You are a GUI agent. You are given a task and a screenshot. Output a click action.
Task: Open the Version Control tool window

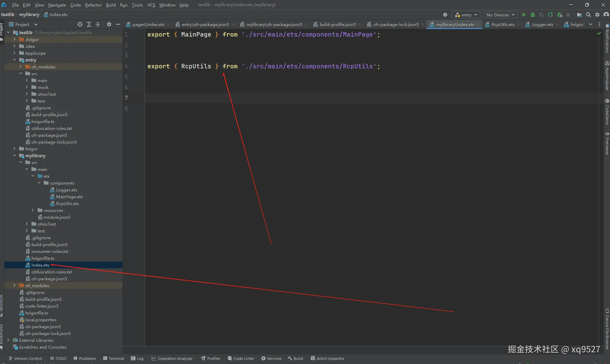pyautogui.click(x=25, y=359)
